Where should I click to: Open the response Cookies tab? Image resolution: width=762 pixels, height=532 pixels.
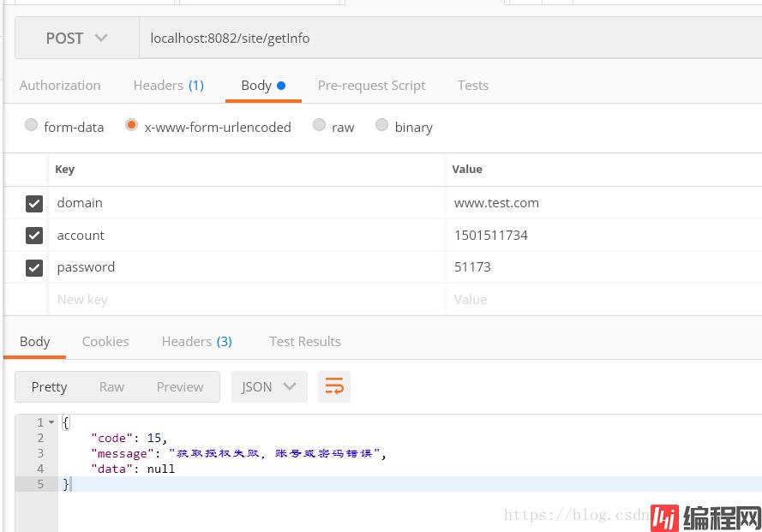point(105,341)
